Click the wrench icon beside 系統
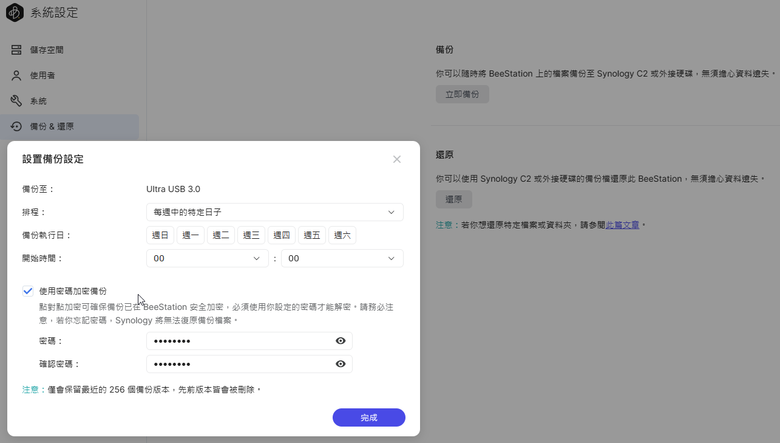780x443 pixels. pyautogui.click(x=16, y=101)
